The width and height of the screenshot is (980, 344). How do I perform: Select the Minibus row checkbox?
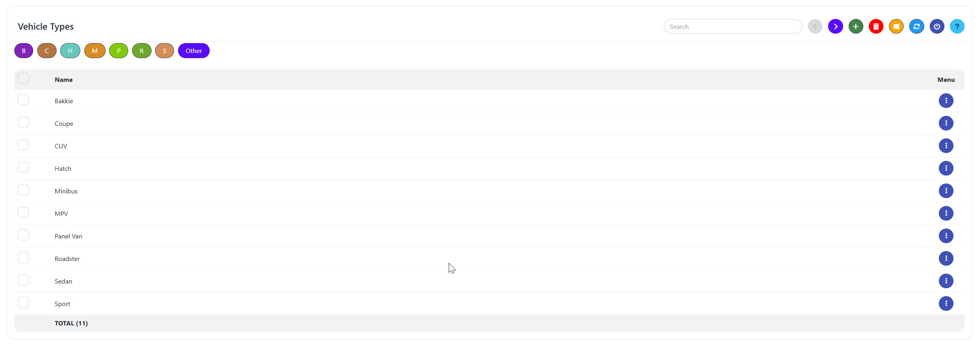point(23,190)
